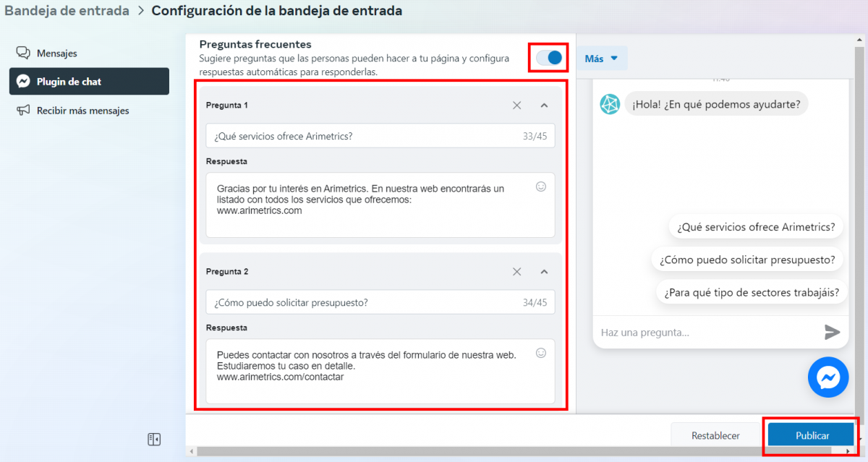The image size is (868, 462).
Task: Collapse Pregunta 1 with the chevron
Action: (x=544, y=105)
